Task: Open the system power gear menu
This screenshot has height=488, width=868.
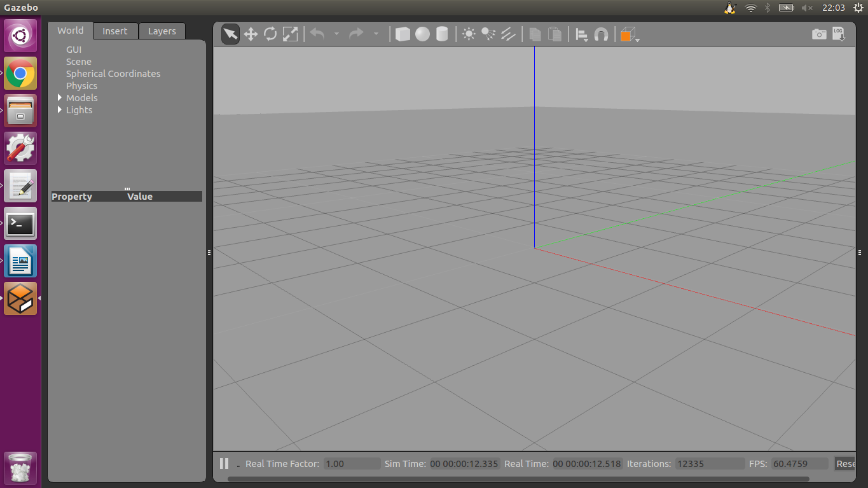Action: point(858,8)
